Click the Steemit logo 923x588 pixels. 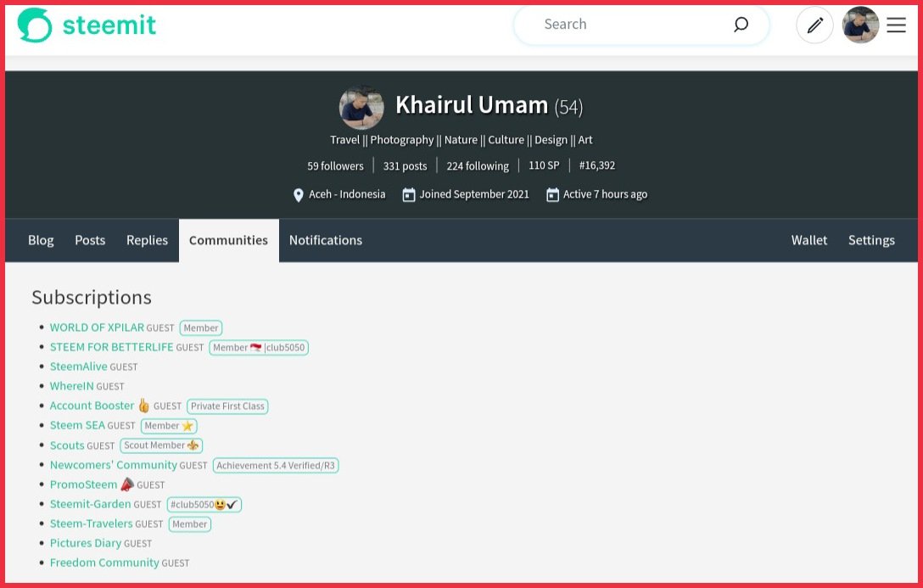point(87,25)
